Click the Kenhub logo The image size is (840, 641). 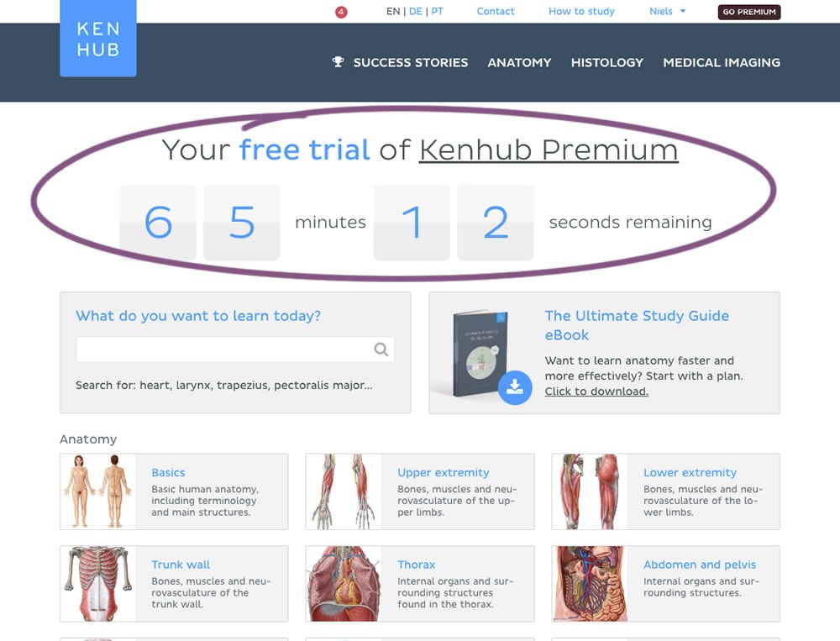point(98,38)
